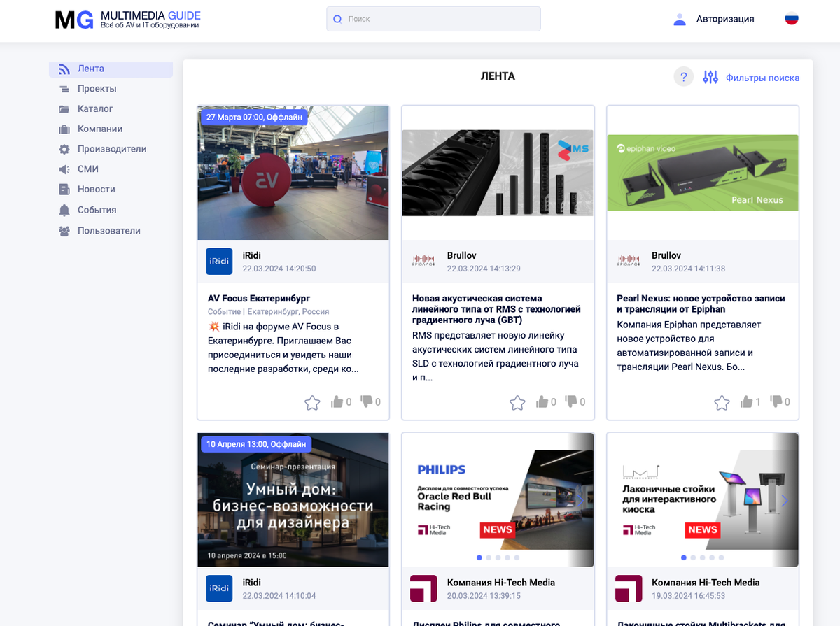Click the Multimedia Guide MG logo
Viewport: 840px width, 626px height.
(129, 20)
